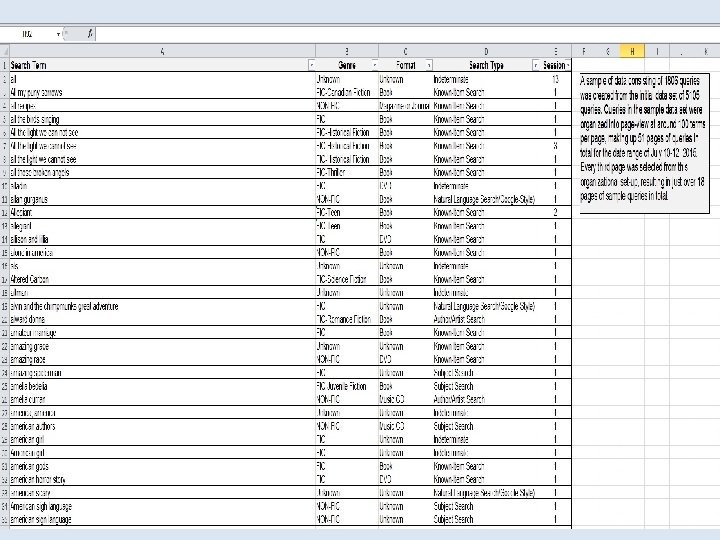Select 'Subject Search' in amelia bedelia row
The image size is (720, 540).
pos(486,386)
